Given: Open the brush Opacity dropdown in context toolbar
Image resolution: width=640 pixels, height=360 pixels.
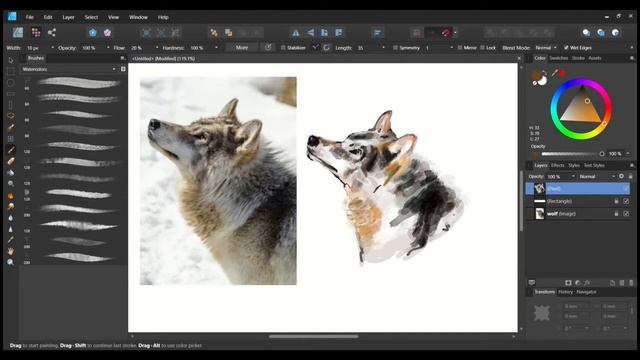Looking at the screenshot, I should [x=108, y=48].
